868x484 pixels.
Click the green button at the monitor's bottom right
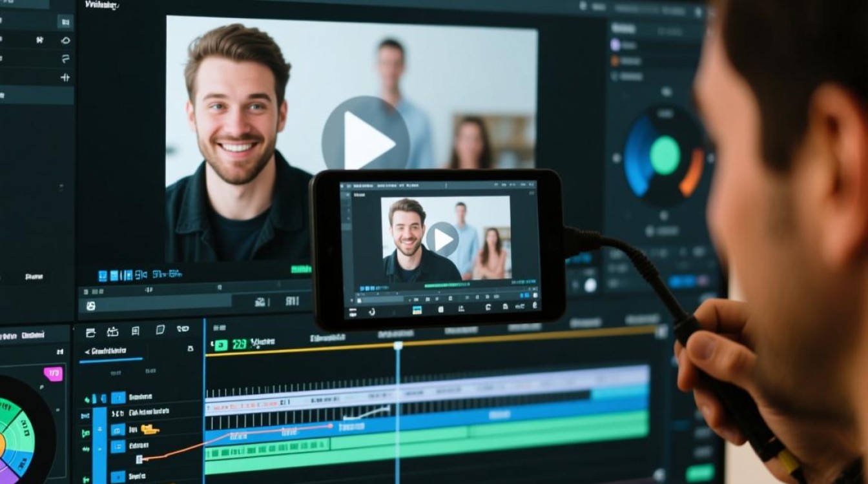[701, 472]
